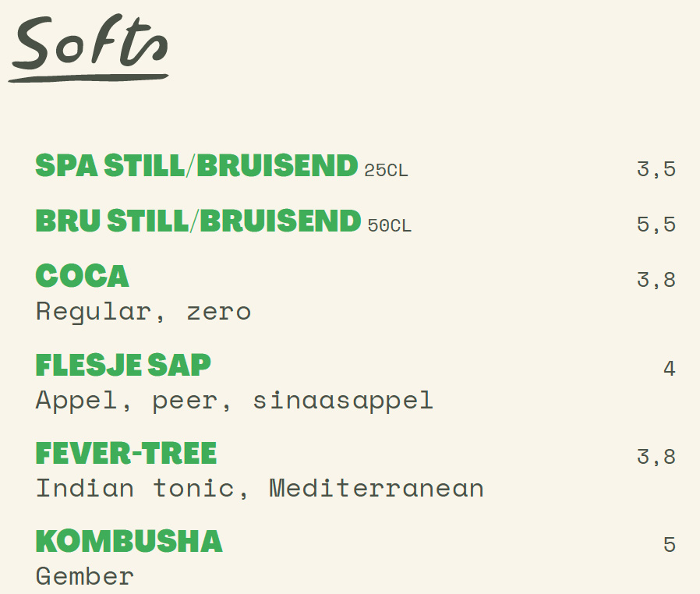Click the price 5 for Kombusha
This screenshot has width=700, height=594.
pyautogui.click(x=669, y=545)
